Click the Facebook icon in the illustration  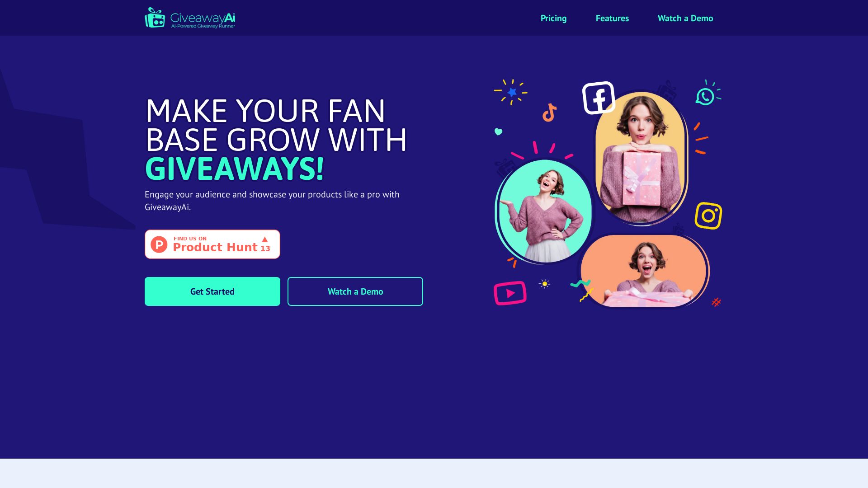tap(599, 98)
